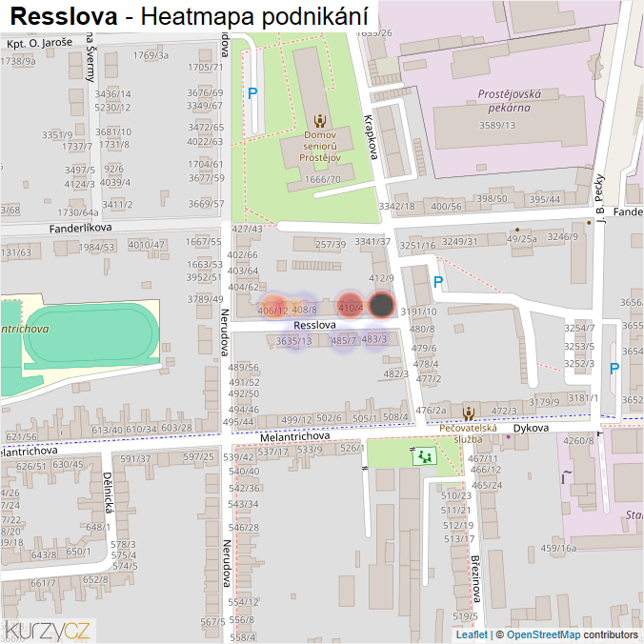
Task: Click the Domov seniorů Prostějov label
Action: 320,146
